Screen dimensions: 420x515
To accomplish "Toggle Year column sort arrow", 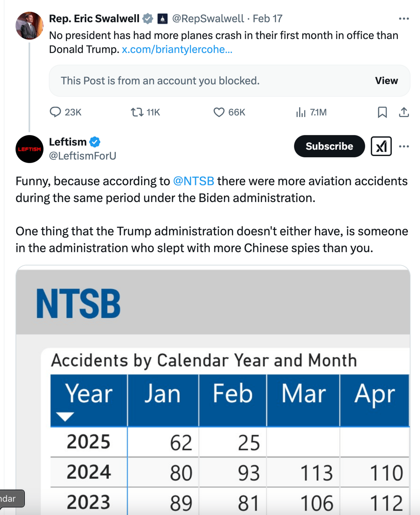I will (65, 417).
